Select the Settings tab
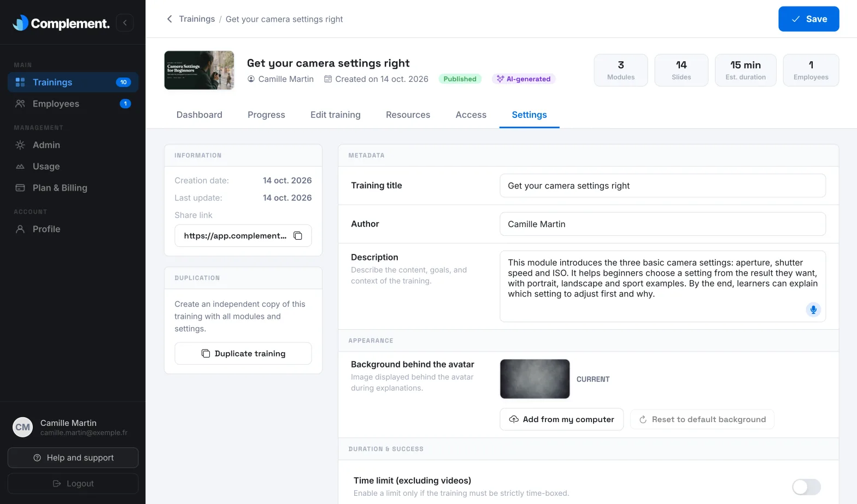This screenshot has height=504, width=857. coord(529,115)
